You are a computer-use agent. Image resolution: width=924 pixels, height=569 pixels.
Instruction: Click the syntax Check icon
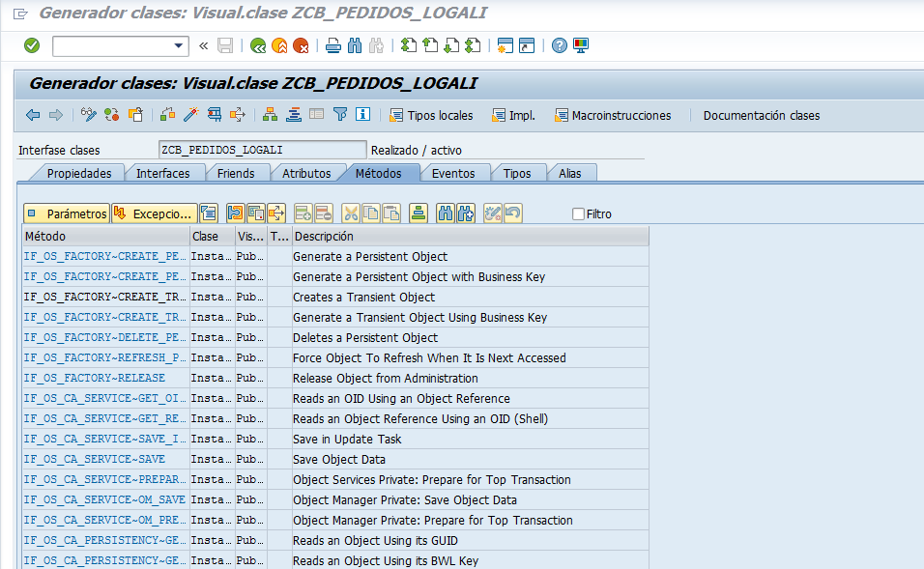click(x=167, y=115)
